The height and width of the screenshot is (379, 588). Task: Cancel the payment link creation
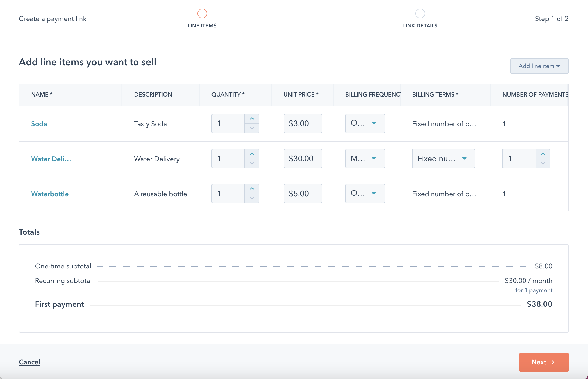29,362
